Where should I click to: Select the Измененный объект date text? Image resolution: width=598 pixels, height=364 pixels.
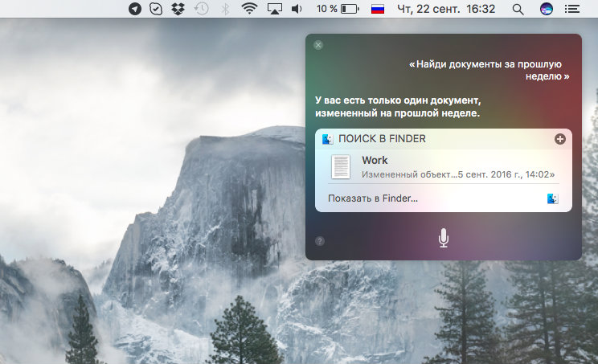pyautogui.click(x=458, y=174)
